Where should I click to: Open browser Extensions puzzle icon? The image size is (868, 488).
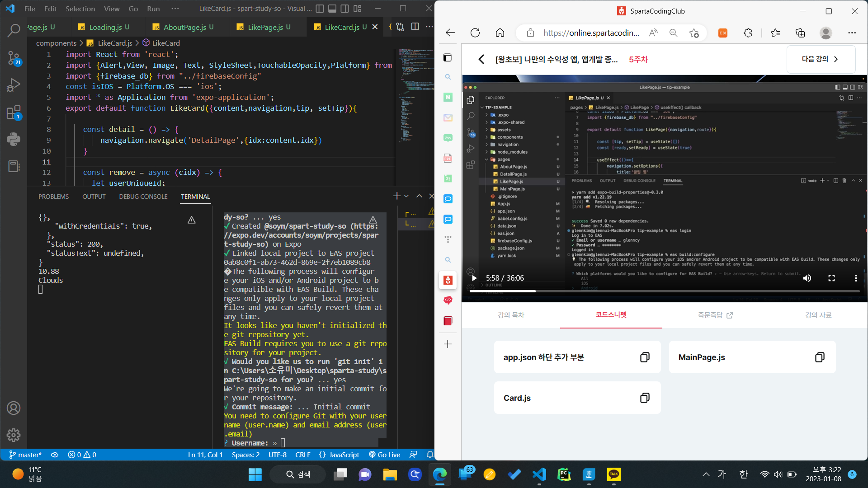coord(748,33)
